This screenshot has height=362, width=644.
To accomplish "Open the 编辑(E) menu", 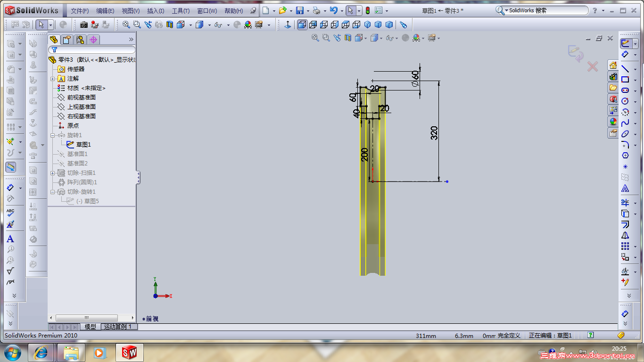I will (x=105, y=11).
